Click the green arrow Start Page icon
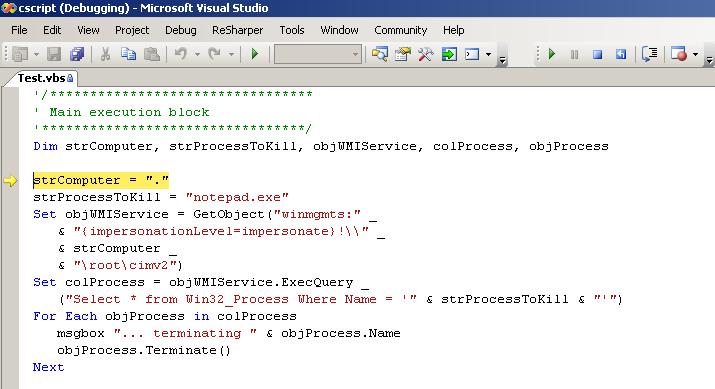 point(449,54)
